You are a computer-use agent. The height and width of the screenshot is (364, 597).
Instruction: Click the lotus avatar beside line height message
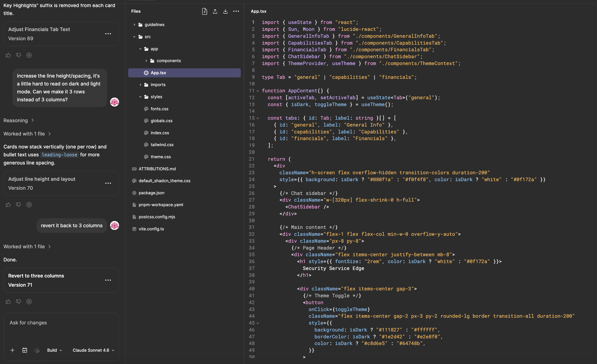(x=114, y=102)
